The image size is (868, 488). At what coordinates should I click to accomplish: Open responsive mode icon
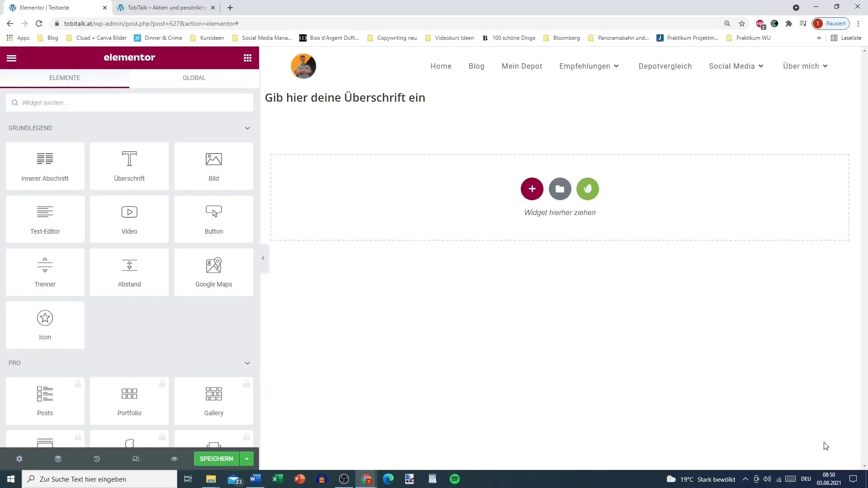(136, 459)
